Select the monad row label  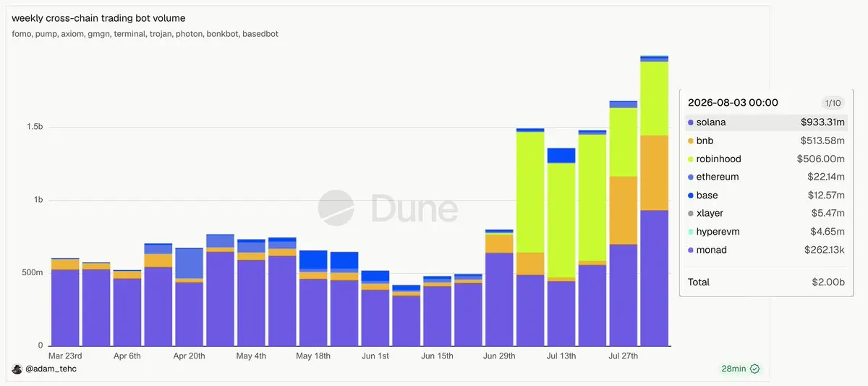click(712, 250)
